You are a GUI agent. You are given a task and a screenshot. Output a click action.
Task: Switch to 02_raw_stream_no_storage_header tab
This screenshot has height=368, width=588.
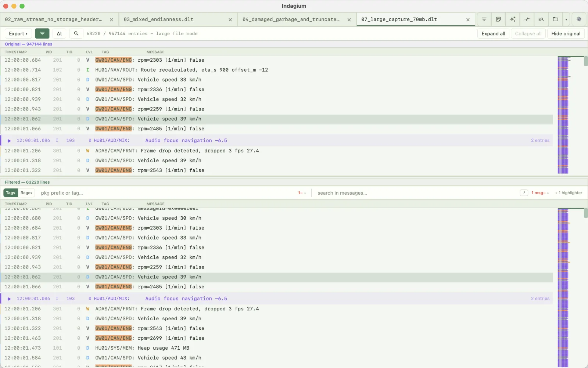click(54, 19)
